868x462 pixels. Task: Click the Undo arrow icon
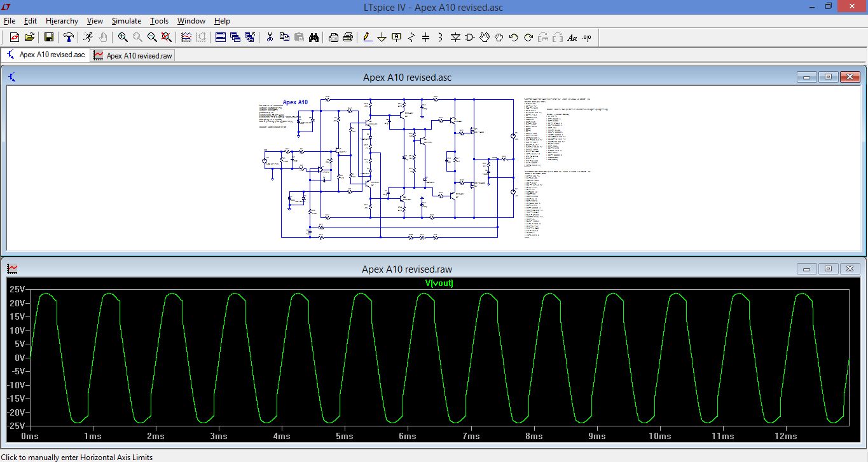point(514,37)
